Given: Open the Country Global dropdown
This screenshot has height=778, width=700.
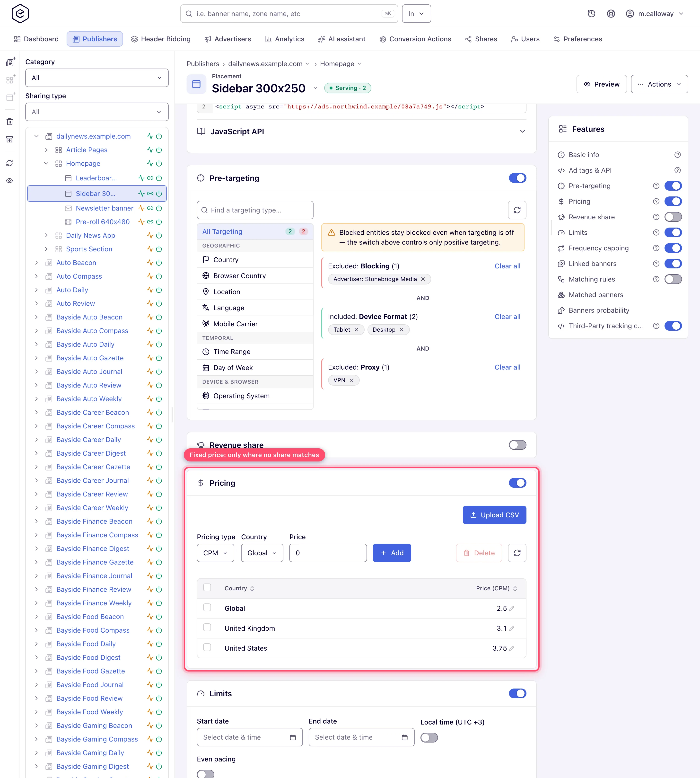Looking at the screenshot, I should point(262,553).
